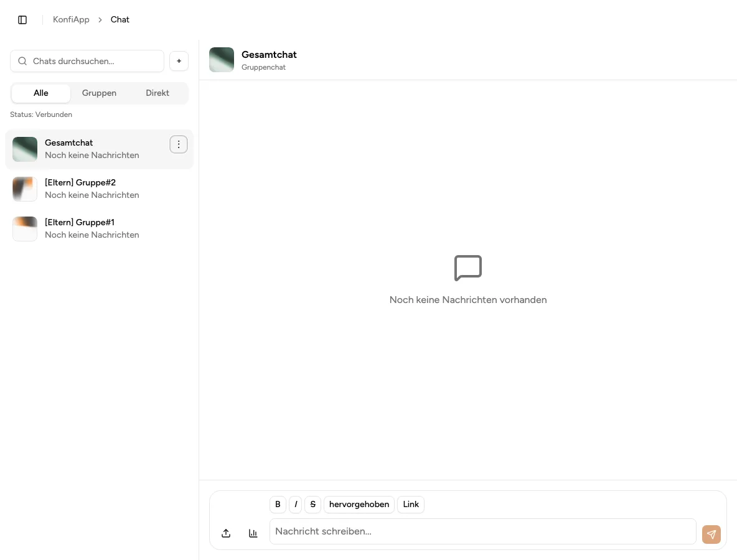This screenshot has width=737, height=560.
Task: Open the three-dot menu for Gesamtchat
Action: [x=179, y=145]
